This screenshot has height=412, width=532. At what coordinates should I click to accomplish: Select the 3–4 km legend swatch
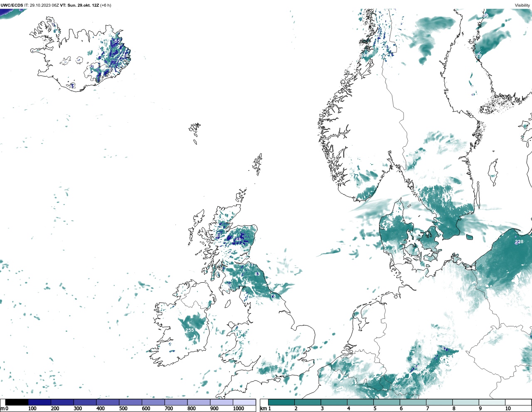334,402
